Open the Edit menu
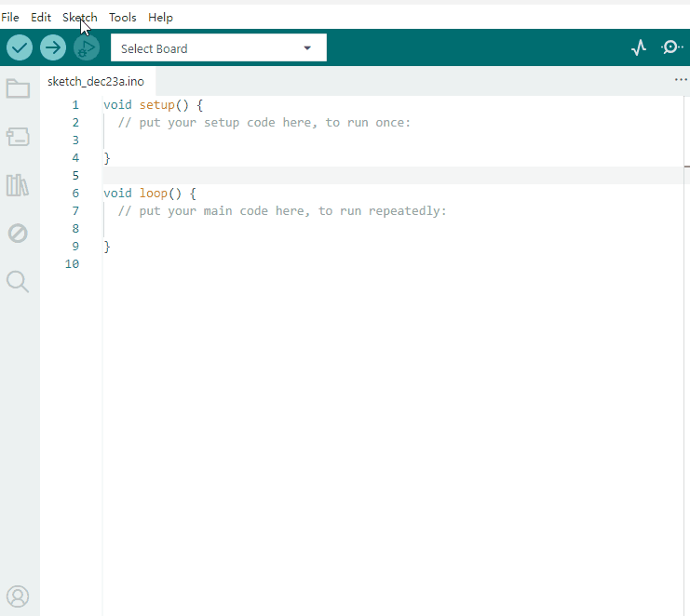The image size is (690, 616). 41,18
